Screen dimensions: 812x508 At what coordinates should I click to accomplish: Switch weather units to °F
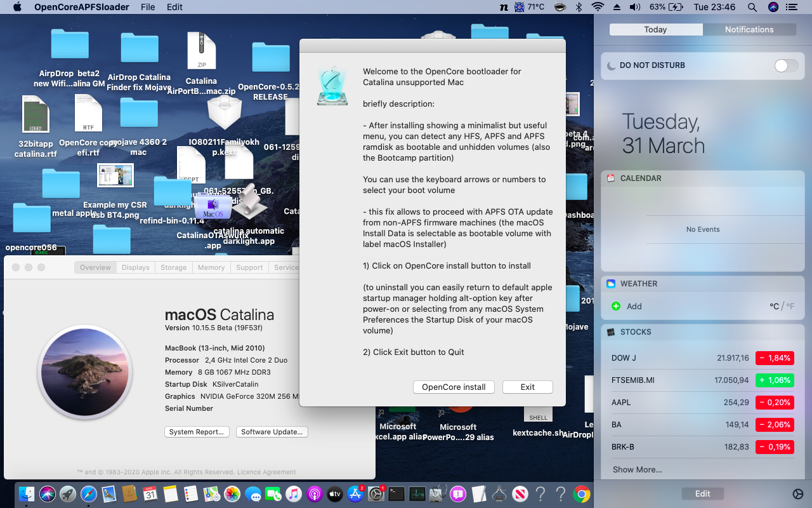(790, 306)
